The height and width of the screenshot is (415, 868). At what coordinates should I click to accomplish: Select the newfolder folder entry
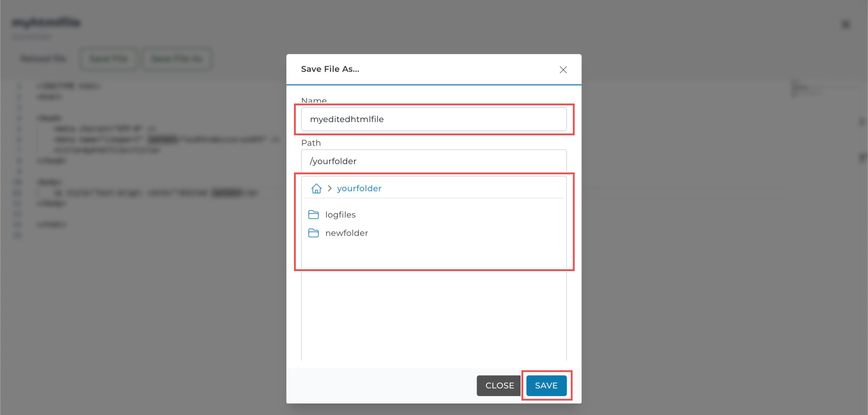coord(346,233)
